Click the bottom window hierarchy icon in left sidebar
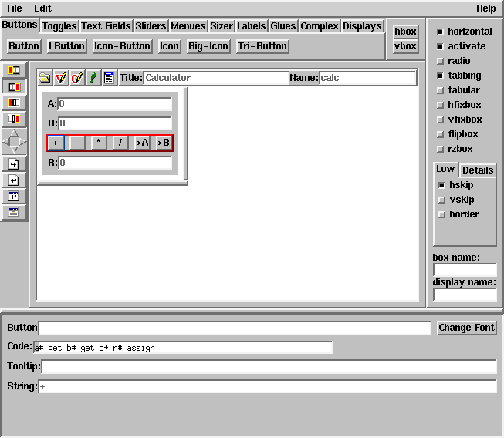The height and width of the screenshot is (438, 504). 14,212
